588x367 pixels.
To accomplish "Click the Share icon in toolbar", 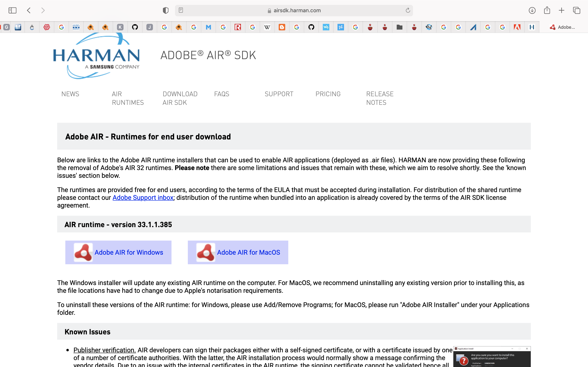I will click(547, 10).
